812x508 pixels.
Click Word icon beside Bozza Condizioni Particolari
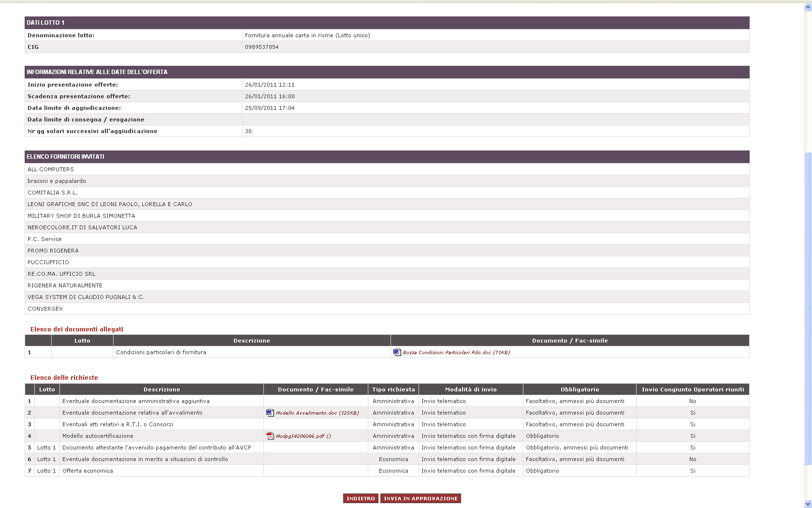pos(397,352)
